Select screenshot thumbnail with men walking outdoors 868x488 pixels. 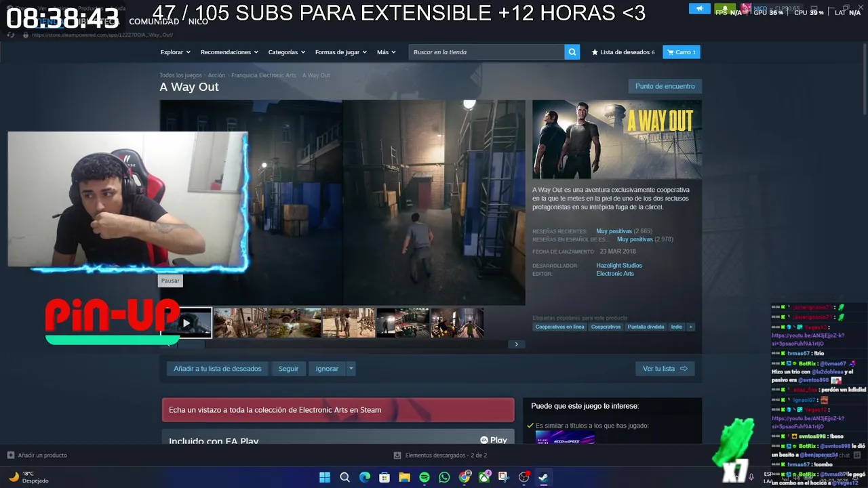240,323
